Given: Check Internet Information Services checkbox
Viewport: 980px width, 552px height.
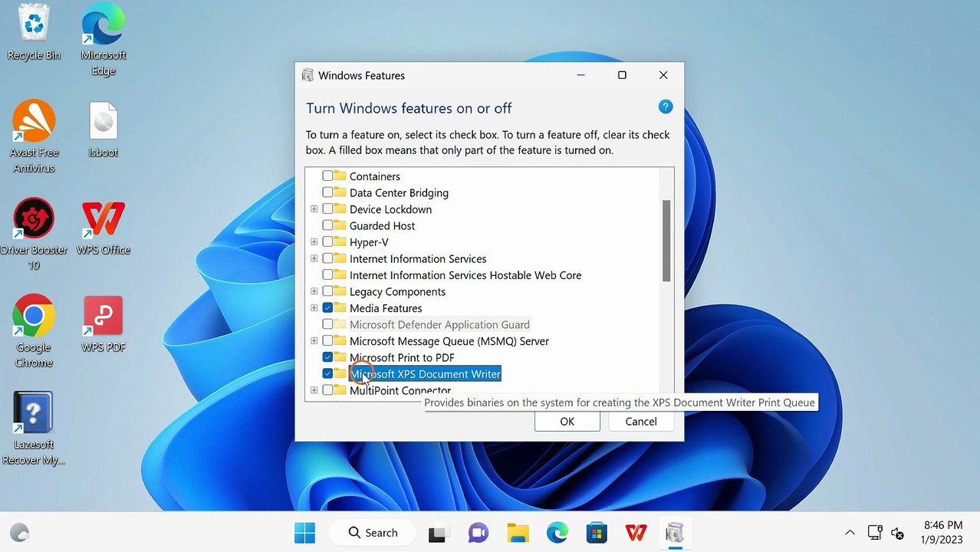Looking at the screenshot, I should pos(327,258).
